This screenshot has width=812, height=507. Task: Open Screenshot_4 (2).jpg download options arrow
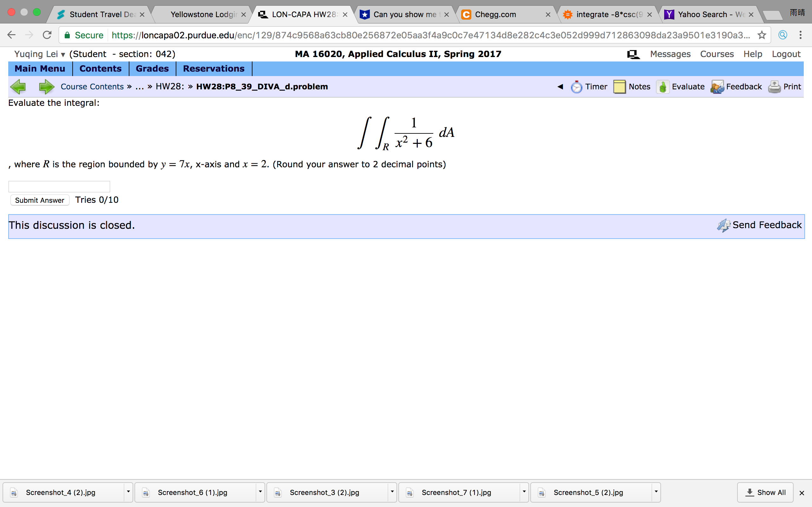pyautogui.click(x=128, y=492)
